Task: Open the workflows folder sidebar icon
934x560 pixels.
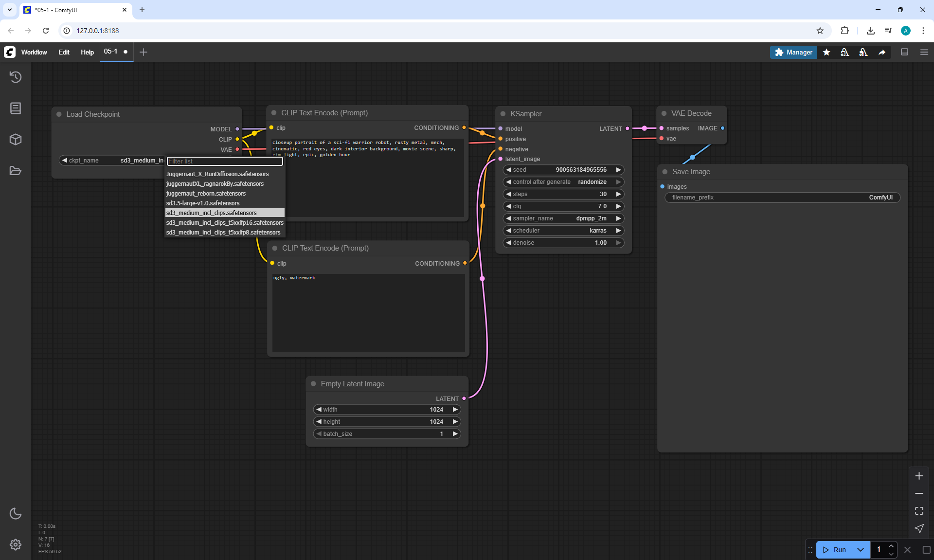Action: (x=16, y=171)
